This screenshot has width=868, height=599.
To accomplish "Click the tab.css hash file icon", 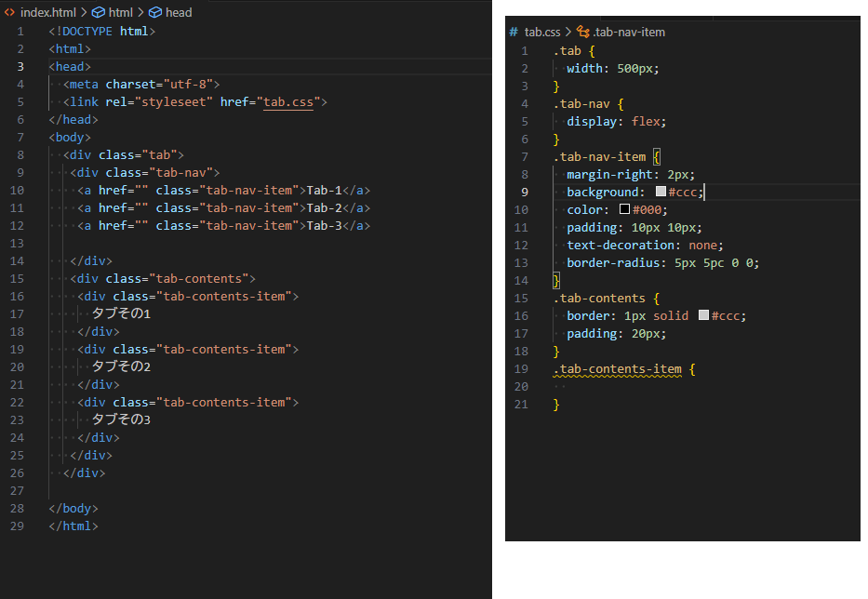I will coord(514,33).
